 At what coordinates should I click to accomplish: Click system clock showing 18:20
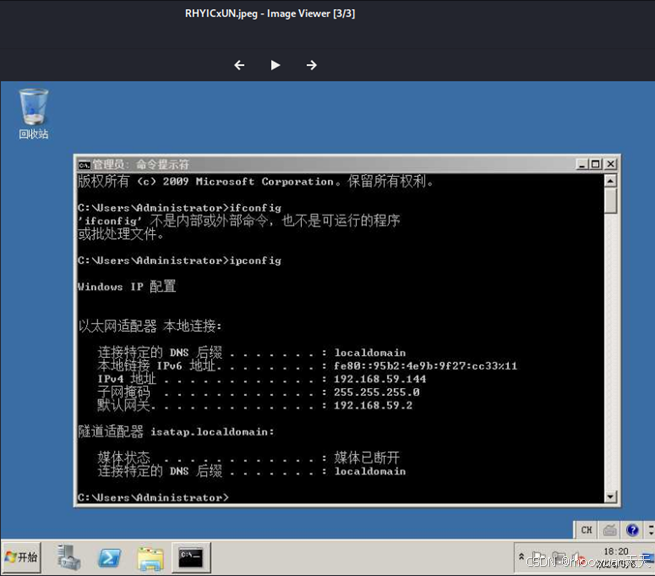(616, 552)
